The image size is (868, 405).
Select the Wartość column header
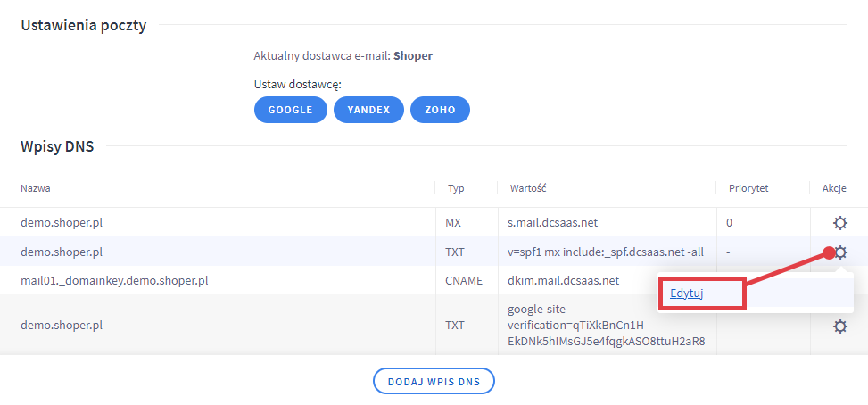point(527,189)
